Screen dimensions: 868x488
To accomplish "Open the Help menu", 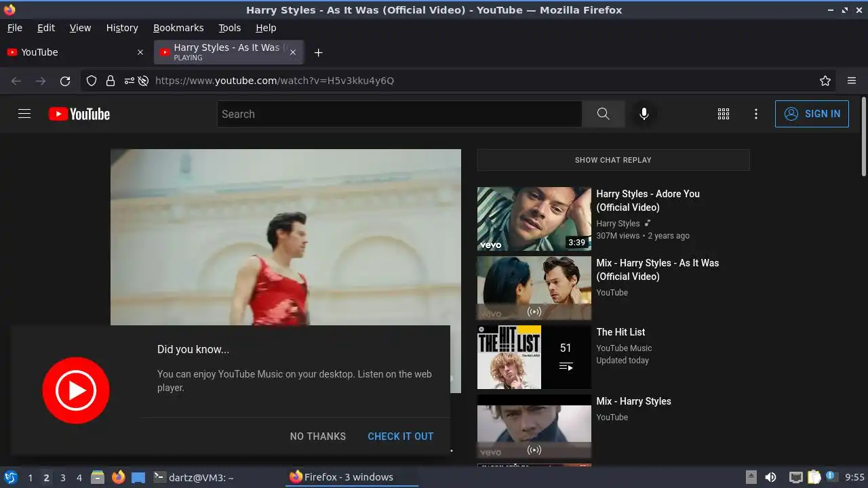I will (x=266, y=28).
